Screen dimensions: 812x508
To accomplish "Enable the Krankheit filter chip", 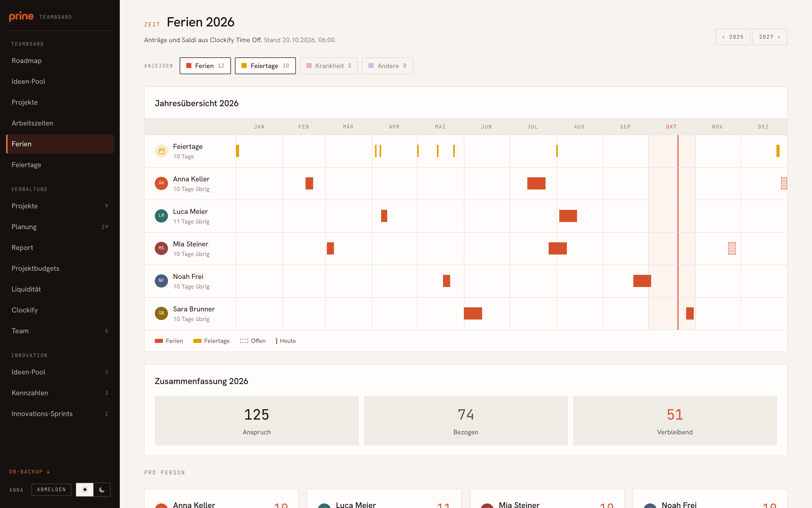I will [x=329, y=66].
